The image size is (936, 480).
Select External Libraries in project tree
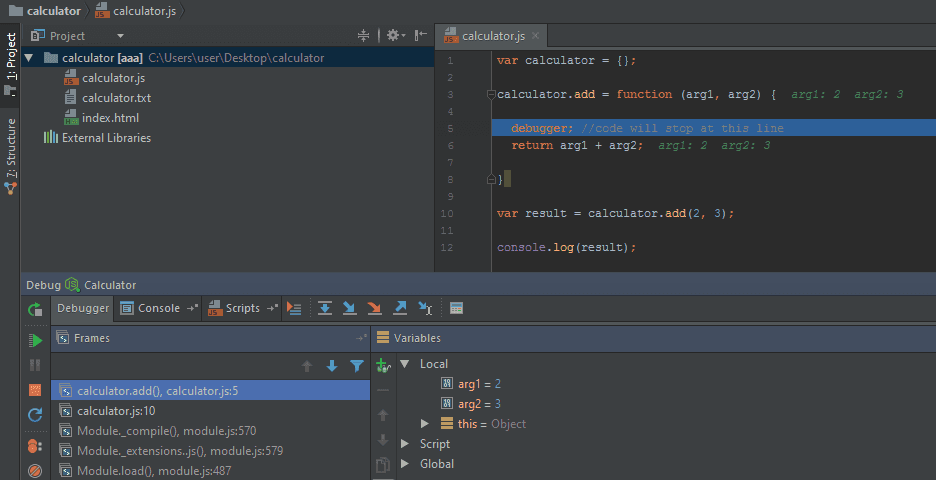97,138
